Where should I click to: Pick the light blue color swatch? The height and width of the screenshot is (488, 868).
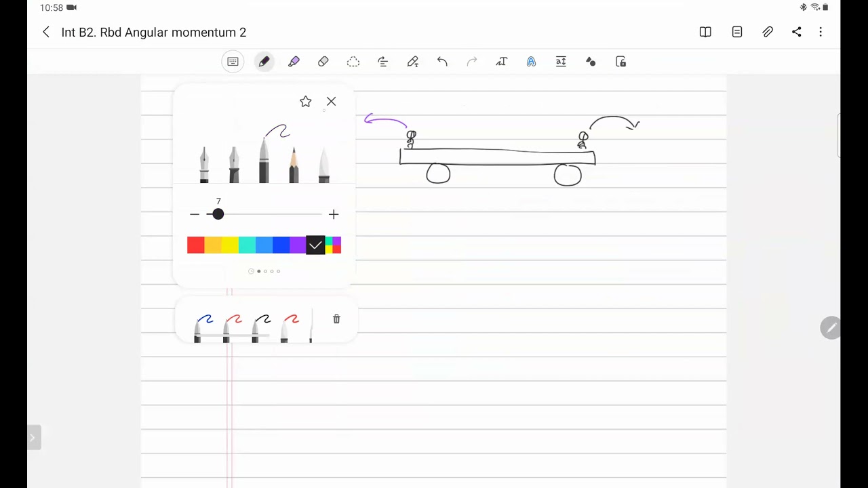coord(264,245)
